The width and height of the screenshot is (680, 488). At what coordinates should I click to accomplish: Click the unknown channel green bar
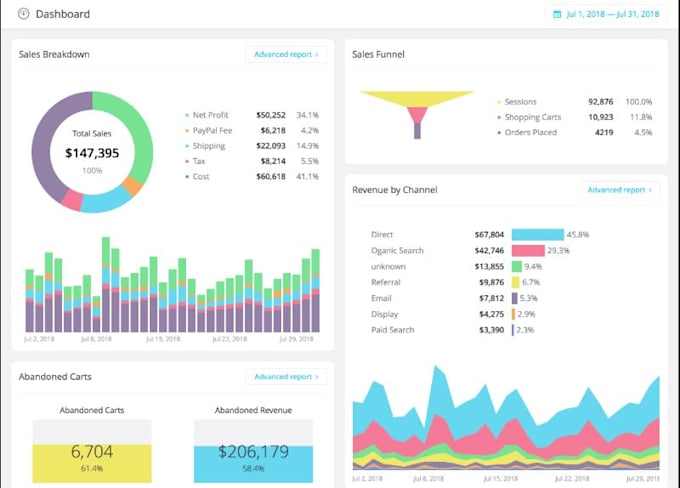(x=517, y=266)
